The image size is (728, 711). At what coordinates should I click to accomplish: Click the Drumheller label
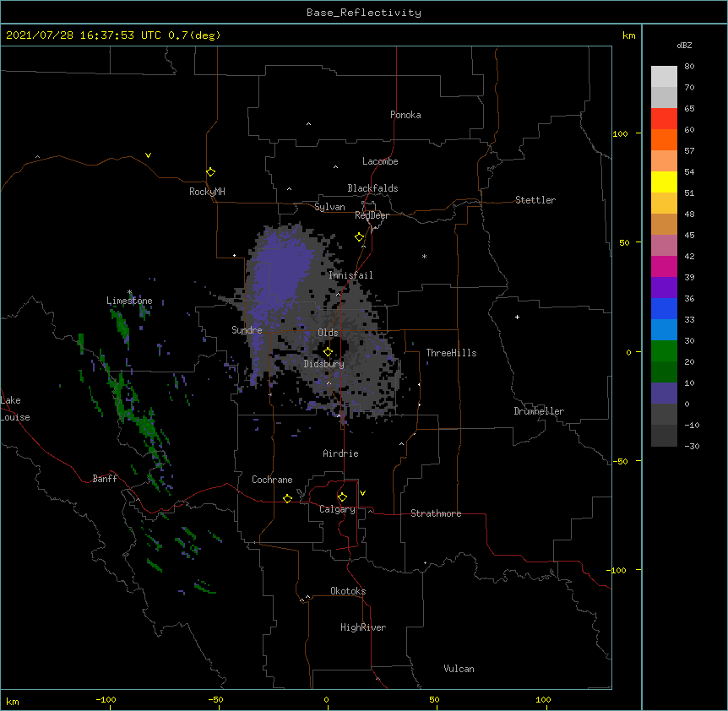539,411
